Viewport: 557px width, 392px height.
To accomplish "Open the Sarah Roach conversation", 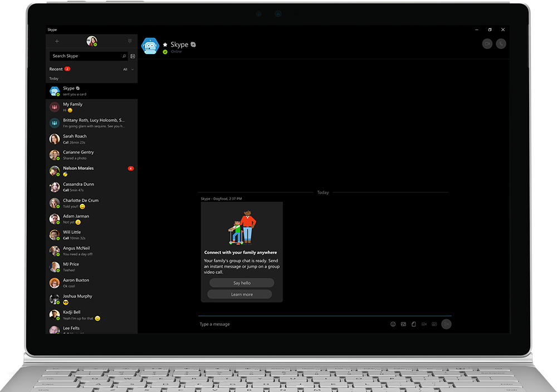I will pyautogui.click(x=92, y=139).
